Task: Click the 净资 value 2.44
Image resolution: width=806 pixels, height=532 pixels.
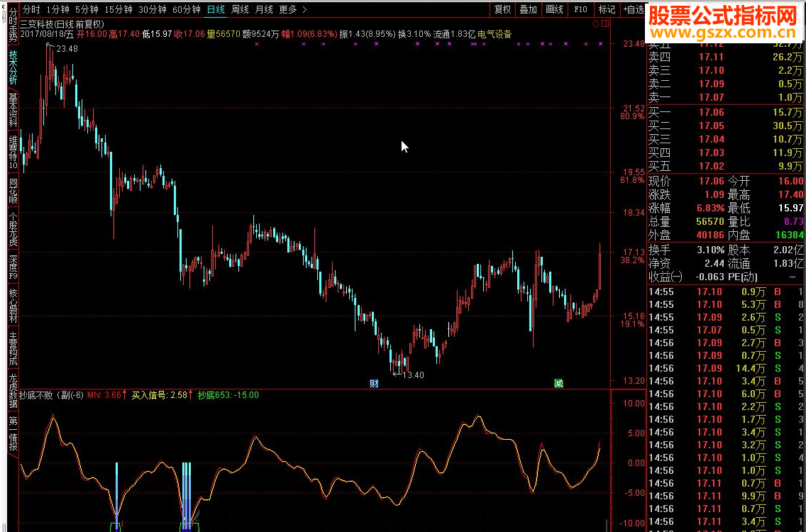Action: [714, 264]
